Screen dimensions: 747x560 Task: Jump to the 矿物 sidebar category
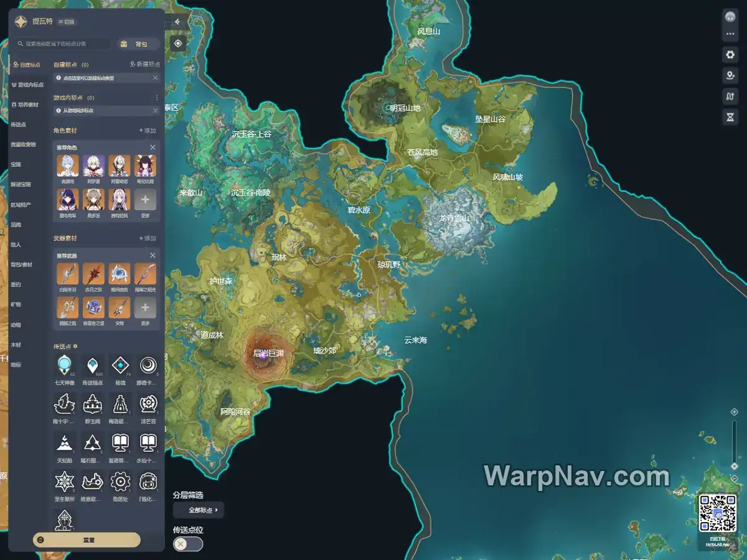(16, 304)
